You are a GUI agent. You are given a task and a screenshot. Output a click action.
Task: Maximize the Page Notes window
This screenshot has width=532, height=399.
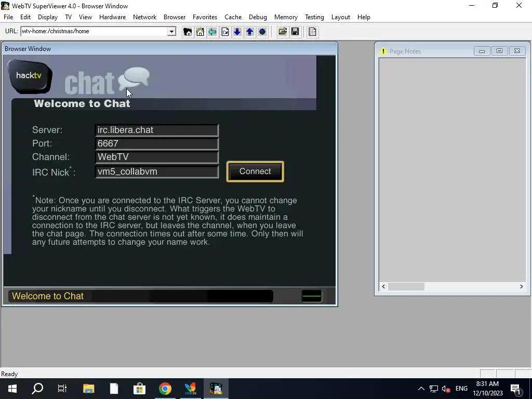pos(499,51)
